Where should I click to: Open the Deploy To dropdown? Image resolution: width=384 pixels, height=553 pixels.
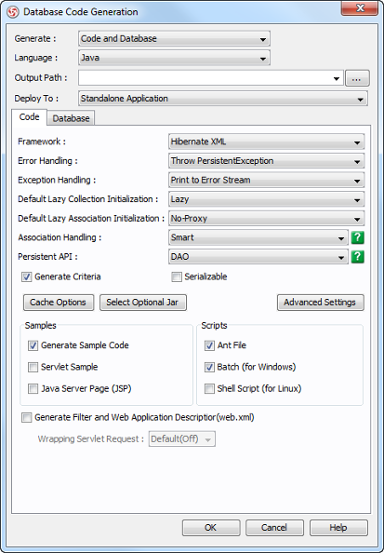[223, 98]
